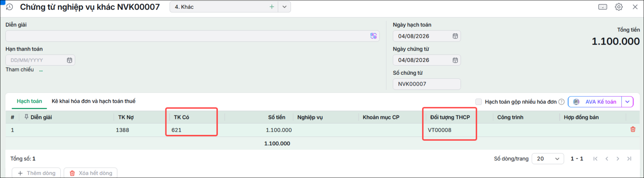
Task: Delete row 1 with trash icon
Action: (633, 129)
